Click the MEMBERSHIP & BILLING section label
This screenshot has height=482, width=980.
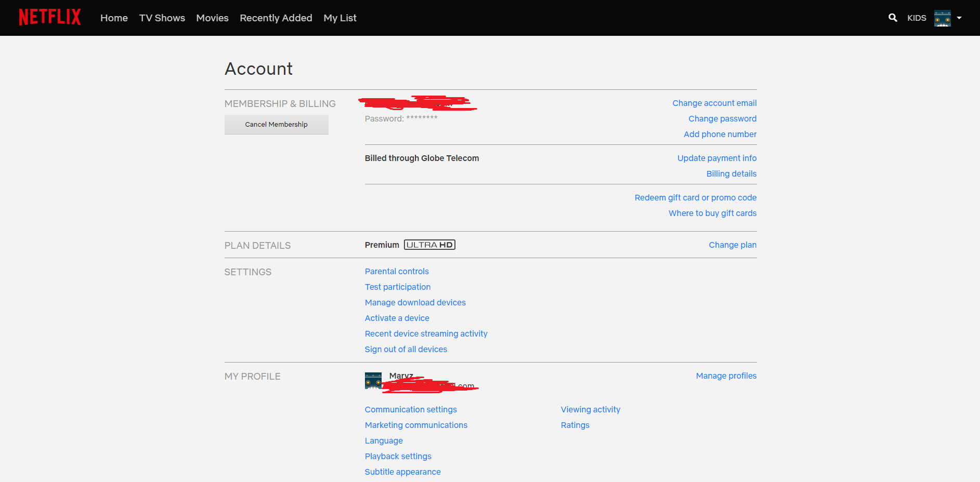click(x=280, y=104)
